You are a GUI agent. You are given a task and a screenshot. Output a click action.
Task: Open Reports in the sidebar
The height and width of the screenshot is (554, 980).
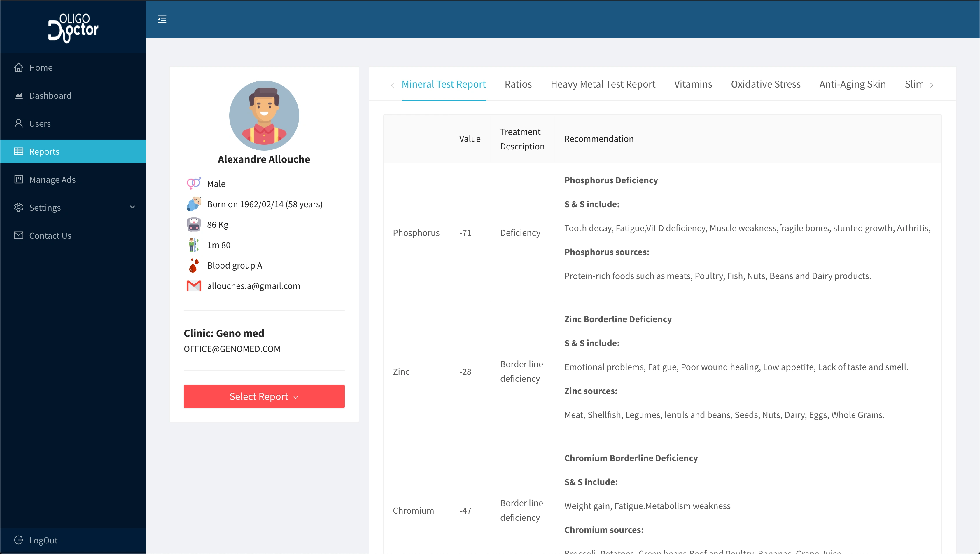coord(44,151)
